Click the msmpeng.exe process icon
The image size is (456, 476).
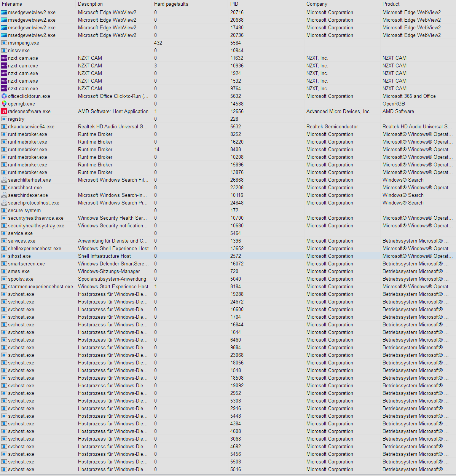[x=4, y=43]
